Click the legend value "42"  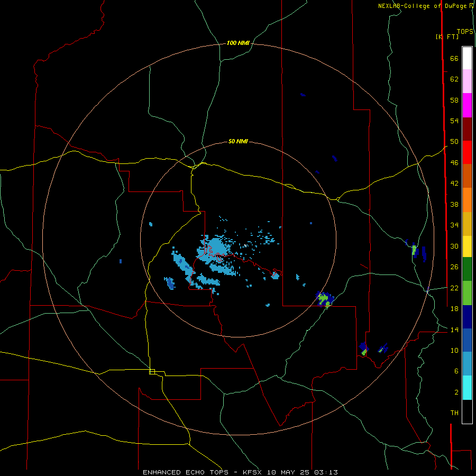click(x=454, y=184)
